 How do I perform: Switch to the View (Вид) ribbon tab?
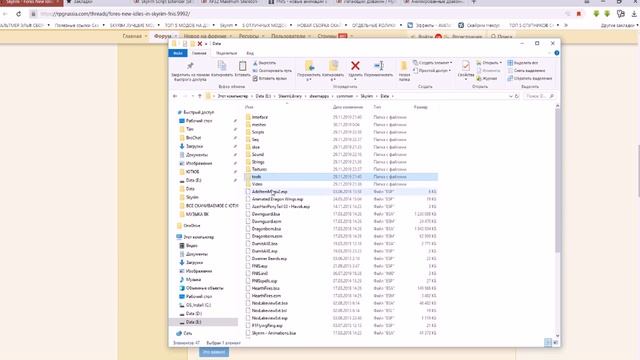point(250,53)
